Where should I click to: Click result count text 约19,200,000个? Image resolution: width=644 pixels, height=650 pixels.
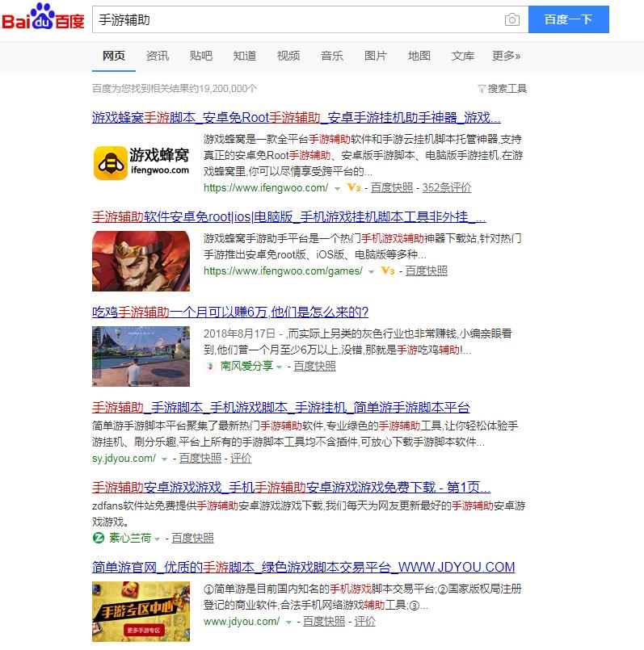[223, 89]
